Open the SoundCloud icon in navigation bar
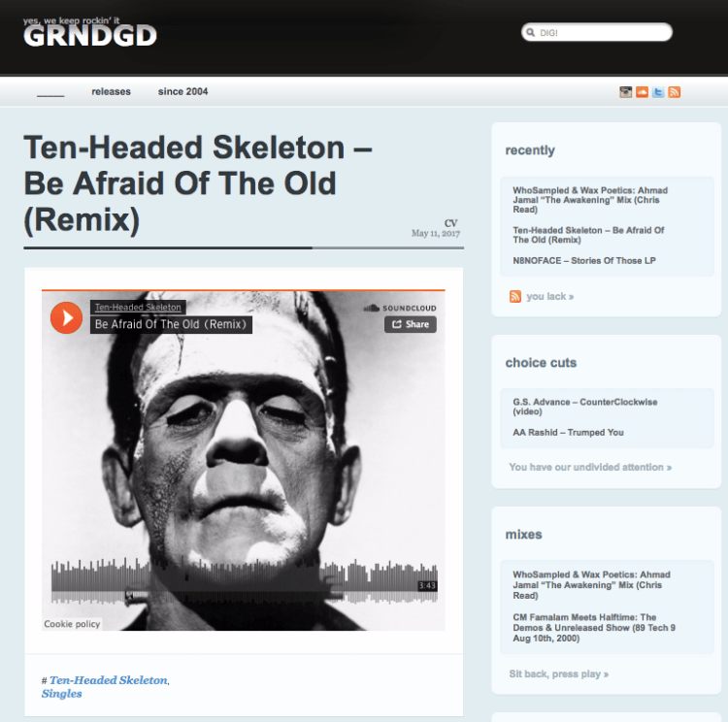The width and height of the screenshot is (728, 722). 642,92
